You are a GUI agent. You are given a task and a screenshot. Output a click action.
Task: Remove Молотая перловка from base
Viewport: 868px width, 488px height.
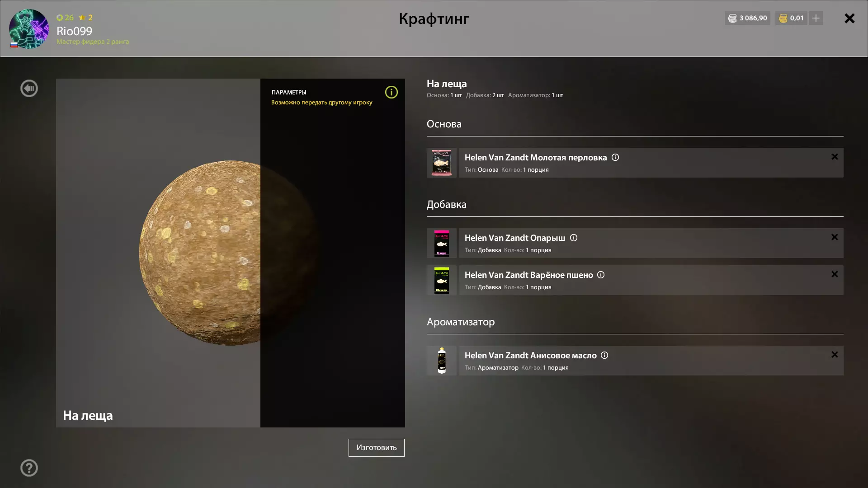[835, 157]
